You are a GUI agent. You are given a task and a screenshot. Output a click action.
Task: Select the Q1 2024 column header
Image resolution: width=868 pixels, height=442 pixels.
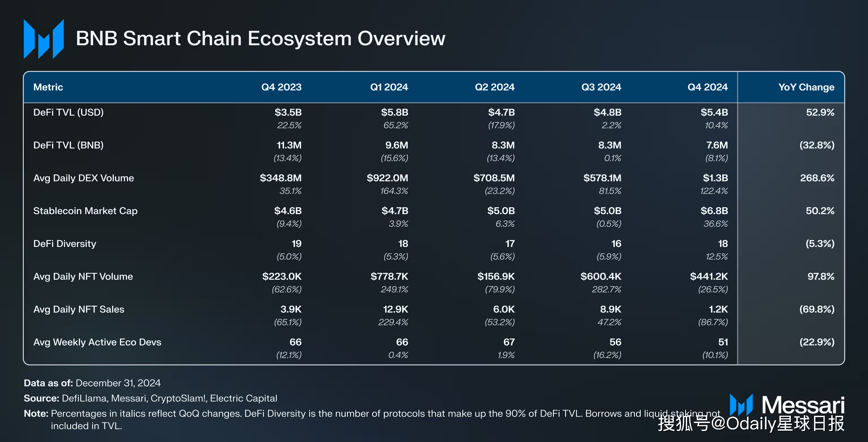click(x=389, y=87)
